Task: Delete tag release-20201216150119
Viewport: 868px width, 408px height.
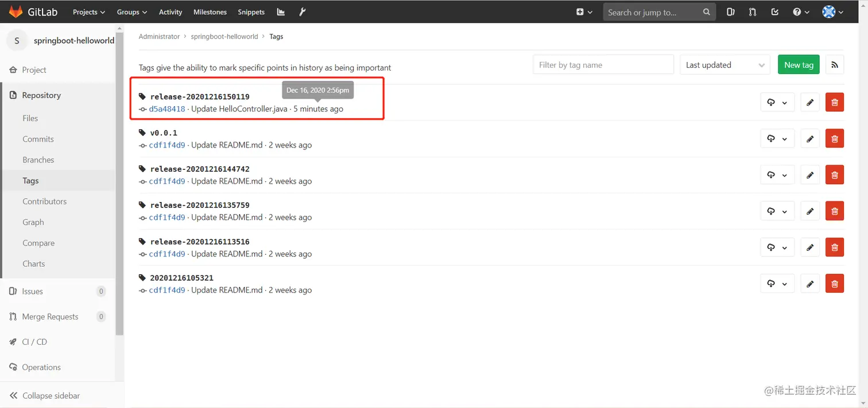Action: click(835, 102)
